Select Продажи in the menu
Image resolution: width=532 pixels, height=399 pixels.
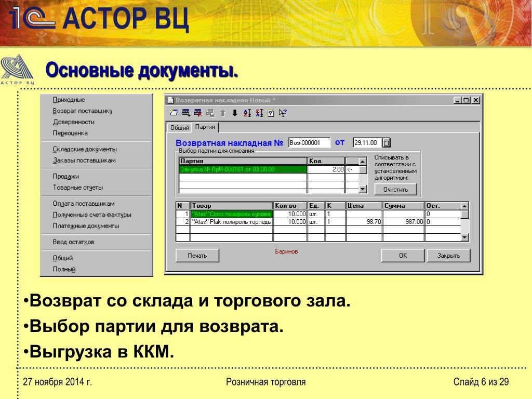(66, 177)
